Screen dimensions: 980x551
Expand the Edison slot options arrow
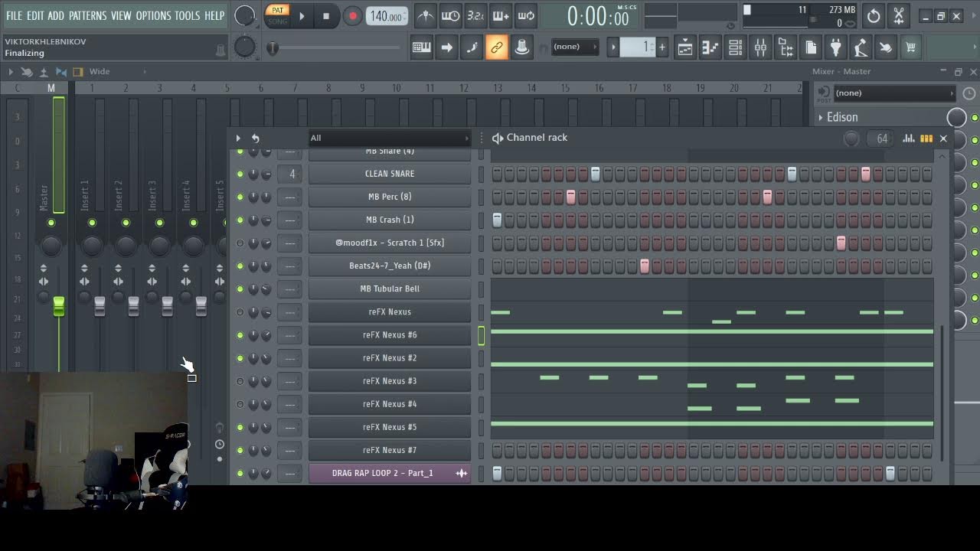(x=821, y=118)
